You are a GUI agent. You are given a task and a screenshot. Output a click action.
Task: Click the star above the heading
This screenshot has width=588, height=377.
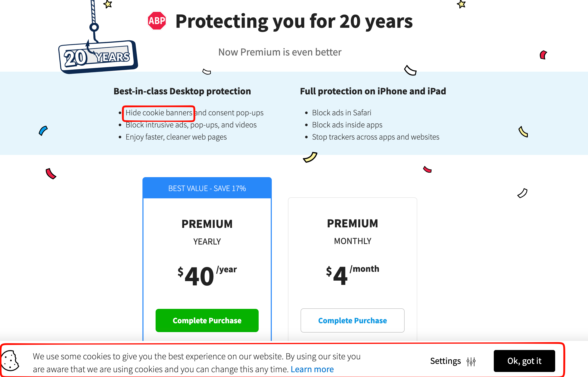pos(107,4)
